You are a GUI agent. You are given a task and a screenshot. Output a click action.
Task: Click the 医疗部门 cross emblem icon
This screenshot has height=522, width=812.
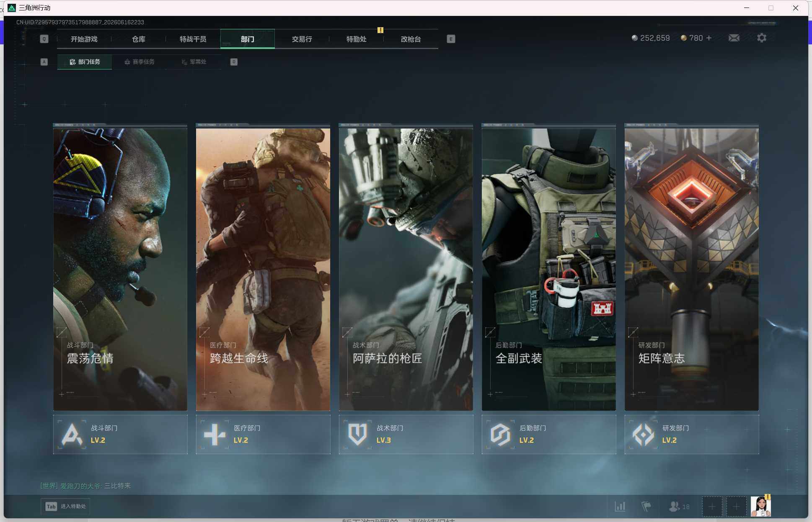(215, 435)
